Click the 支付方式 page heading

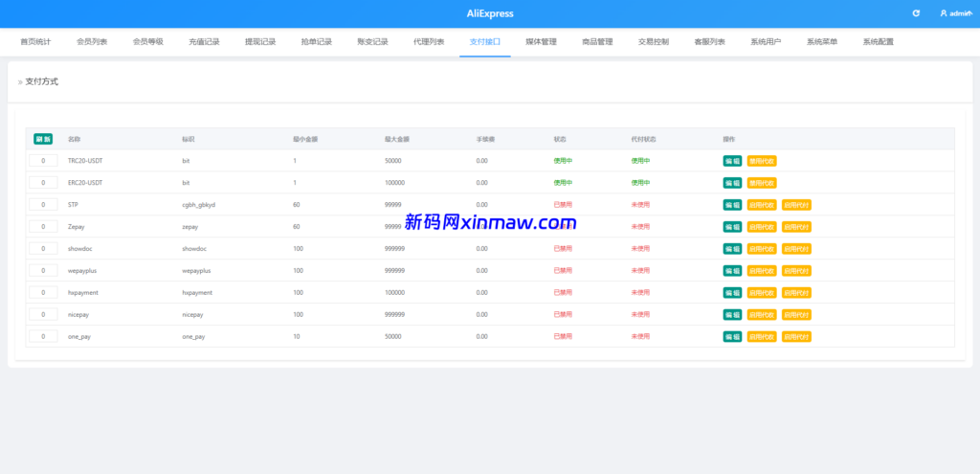pyautogui.click(x=42, y=81)
